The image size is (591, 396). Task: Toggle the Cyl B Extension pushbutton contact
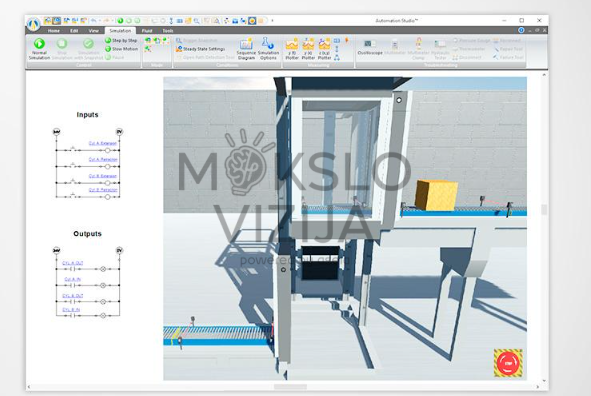[73, 182]
